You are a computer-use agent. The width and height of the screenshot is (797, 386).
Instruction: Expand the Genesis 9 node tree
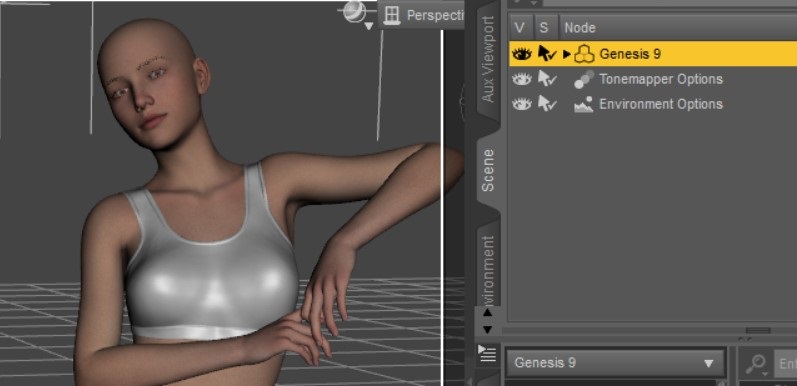tap(566, 54)
